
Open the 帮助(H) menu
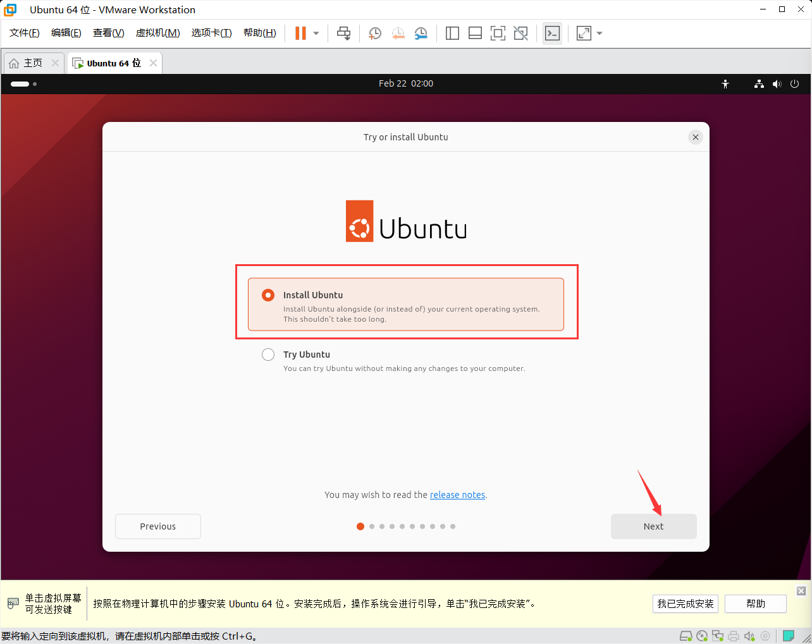click(x=260, y=33)
